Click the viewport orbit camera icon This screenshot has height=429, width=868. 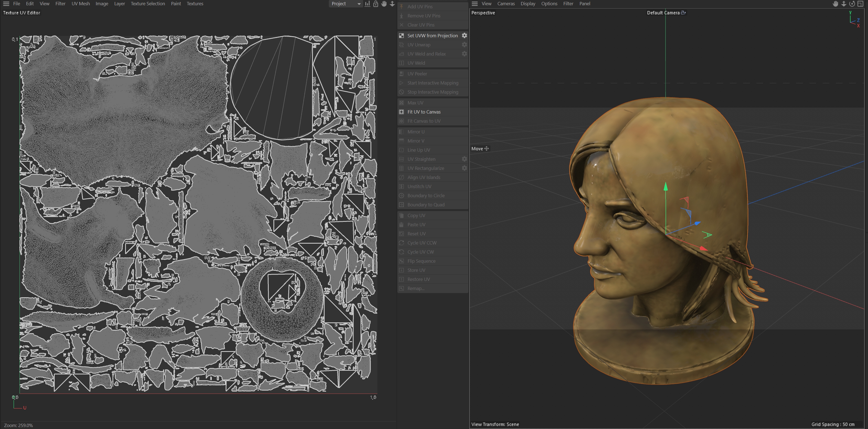point(852,4)
